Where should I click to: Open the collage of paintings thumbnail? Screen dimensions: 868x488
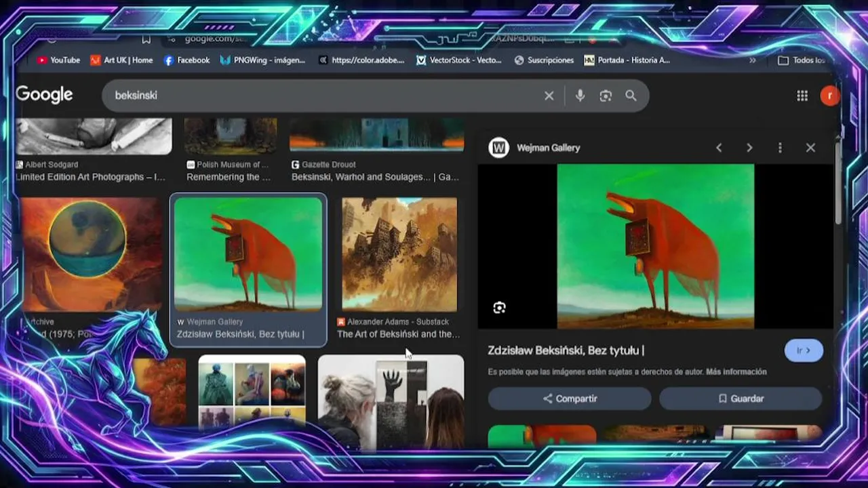[x=252, y=393]
